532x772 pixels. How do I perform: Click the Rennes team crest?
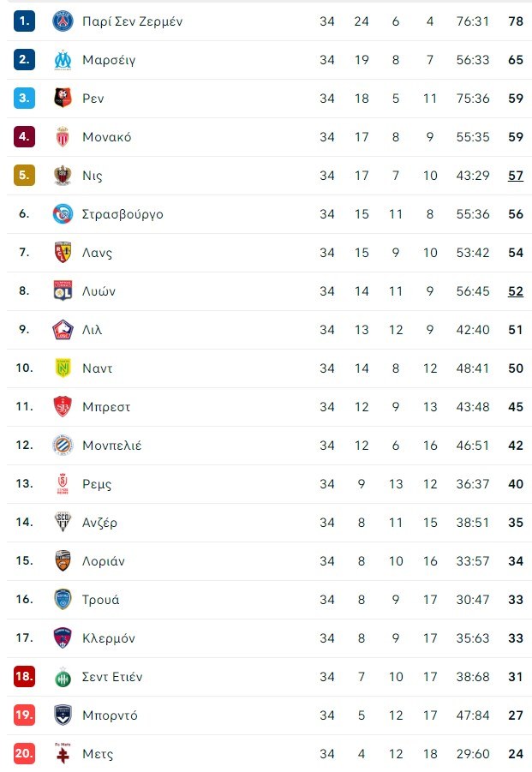(63, 99)
